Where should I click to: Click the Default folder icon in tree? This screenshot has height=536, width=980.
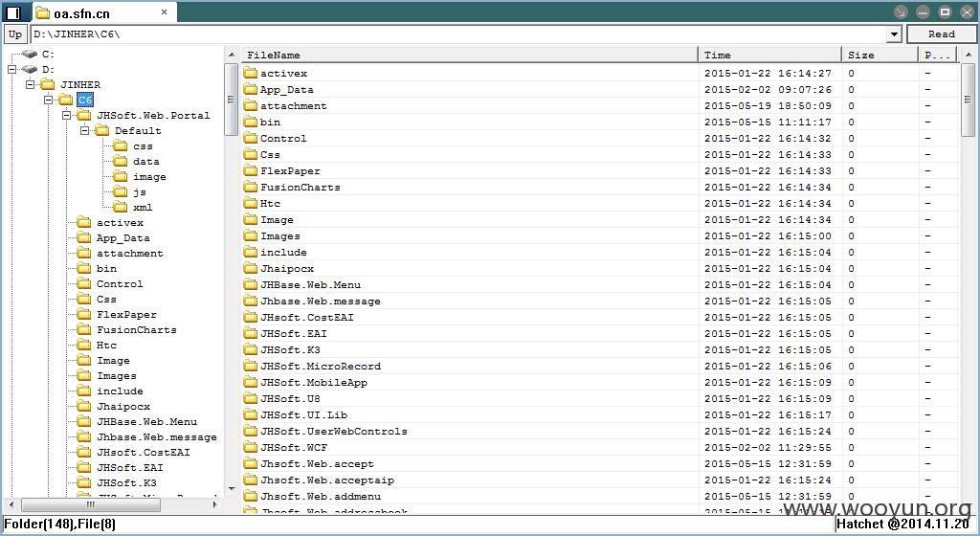coord(101,130)
